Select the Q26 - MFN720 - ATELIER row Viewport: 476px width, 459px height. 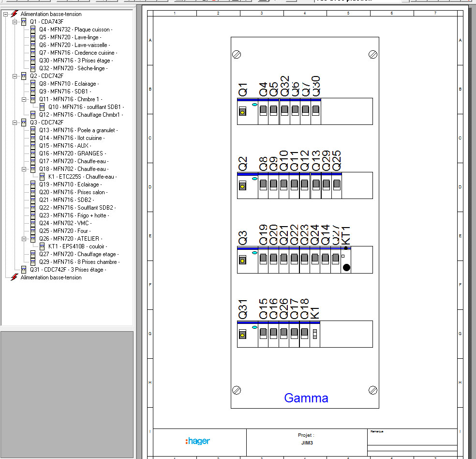[71, 239]
